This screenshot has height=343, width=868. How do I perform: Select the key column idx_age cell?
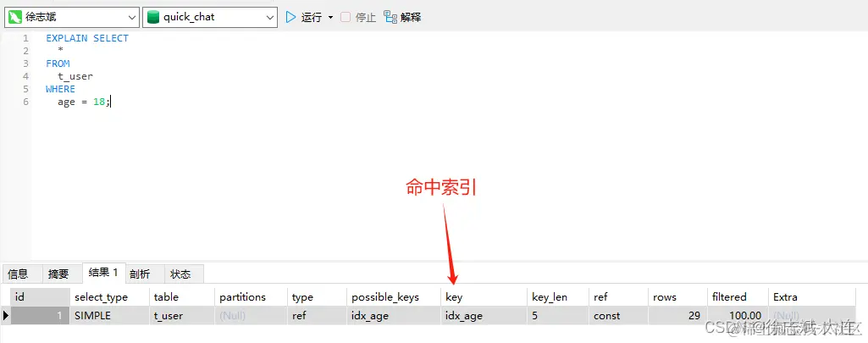click(x=484, y=316)
